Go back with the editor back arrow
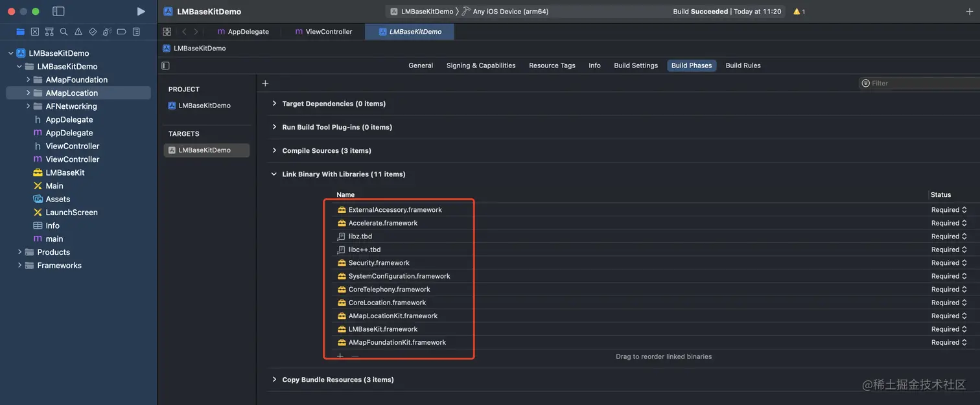This screenshot has height=405, width=980. point(184,32)
